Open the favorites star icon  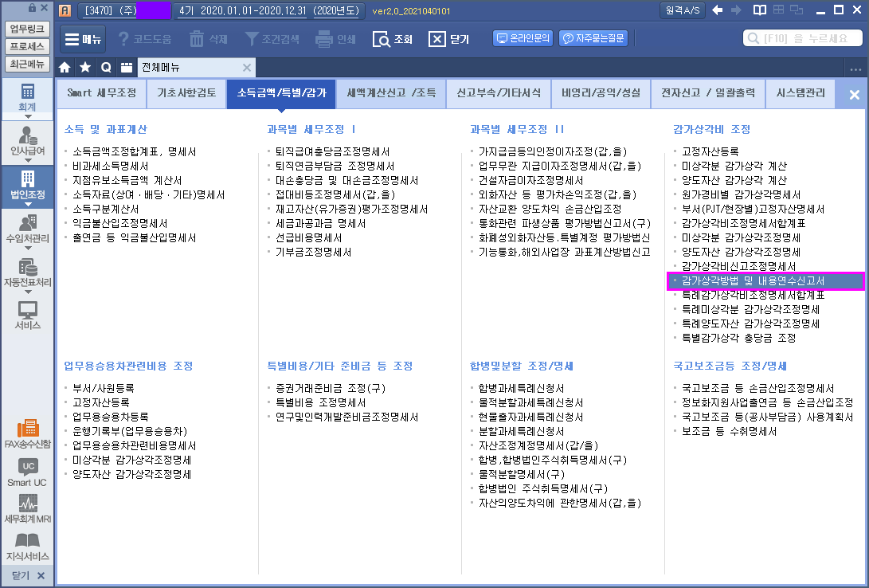tap(85, 68)
